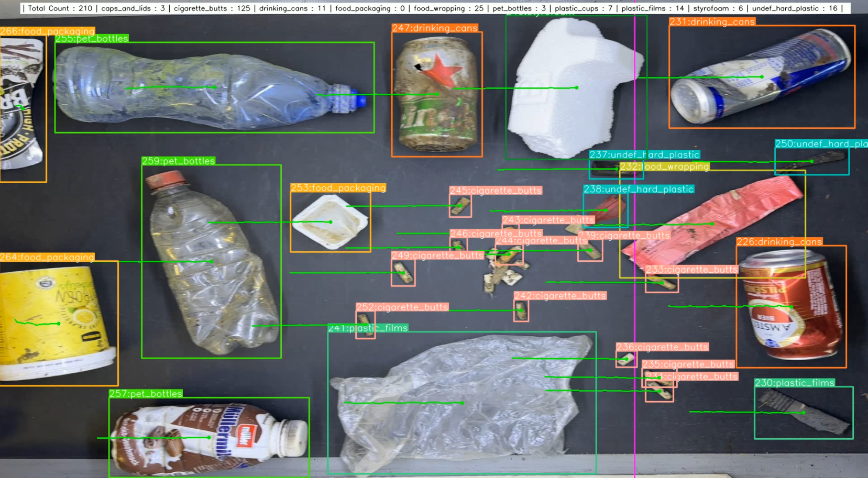Viewport: 868px width, 478px height.
Task: Click the 255:pet_bottles detection label
Action: (x=92, y=39)
